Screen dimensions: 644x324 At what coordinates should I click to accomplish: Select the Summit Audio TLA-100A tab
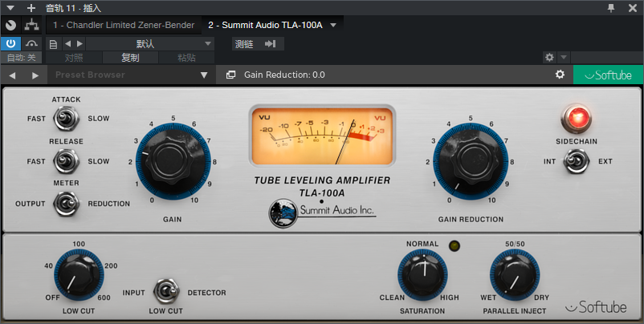click(x=265, y=26)
